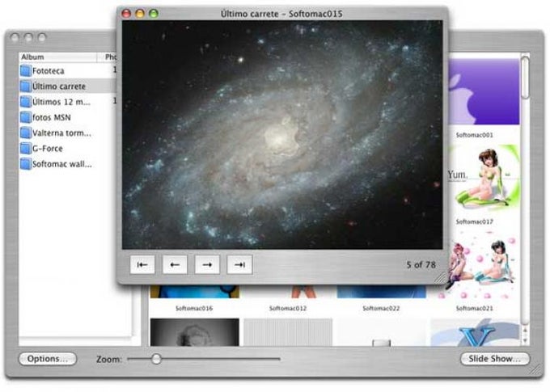Select the G-Force album

click(68, 149)
